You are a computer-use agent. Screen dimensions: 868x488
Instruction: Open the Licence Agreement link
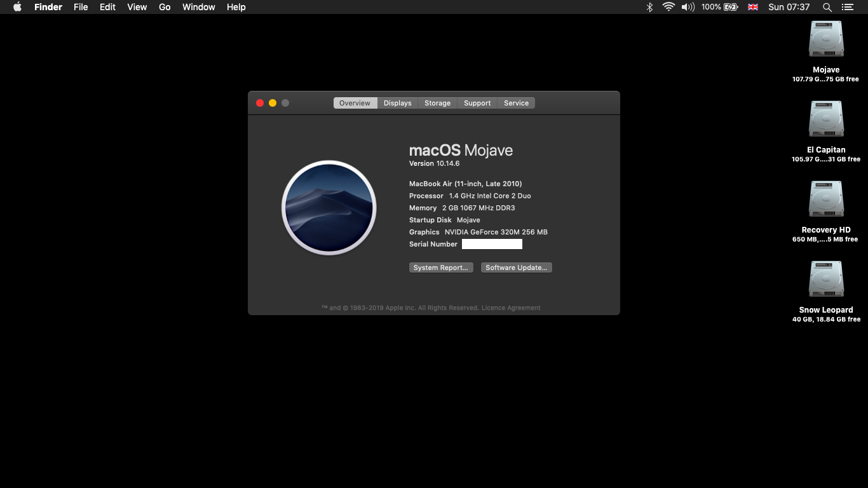[511, 308]
